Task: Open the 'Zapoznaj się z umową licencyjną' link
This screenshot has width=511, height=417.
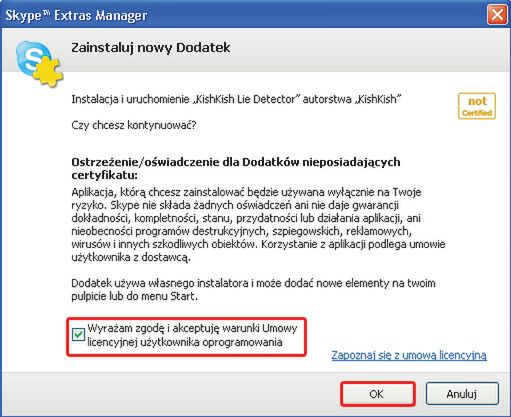Action: 409,355
